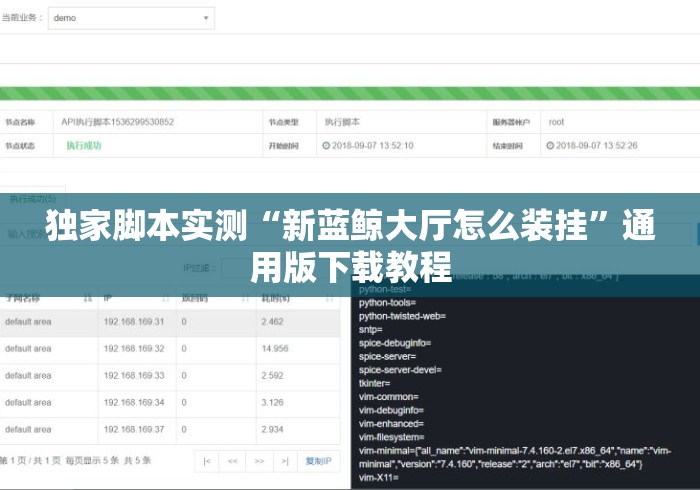The height and width of the screenshot is (490, 700).
Task: Click the python-twisted-web= log line
Action: [402, 316]
